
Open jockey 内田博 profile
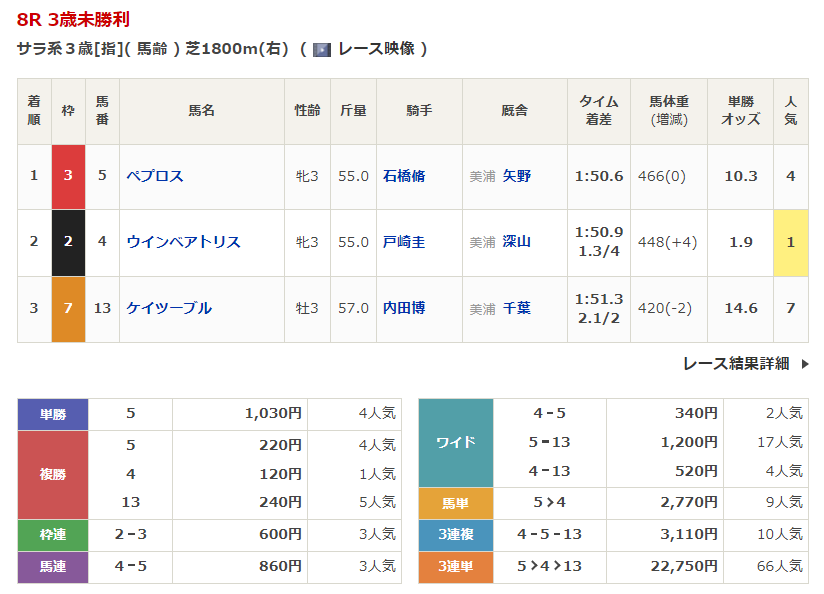coord(404,308)
